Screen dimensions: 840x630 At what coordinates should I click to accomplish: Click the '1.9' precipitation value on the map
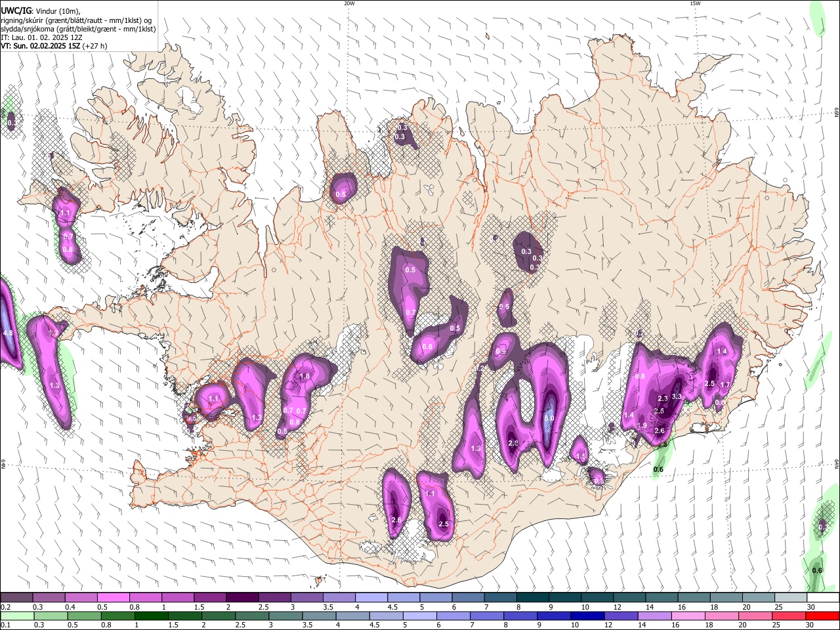642,425
